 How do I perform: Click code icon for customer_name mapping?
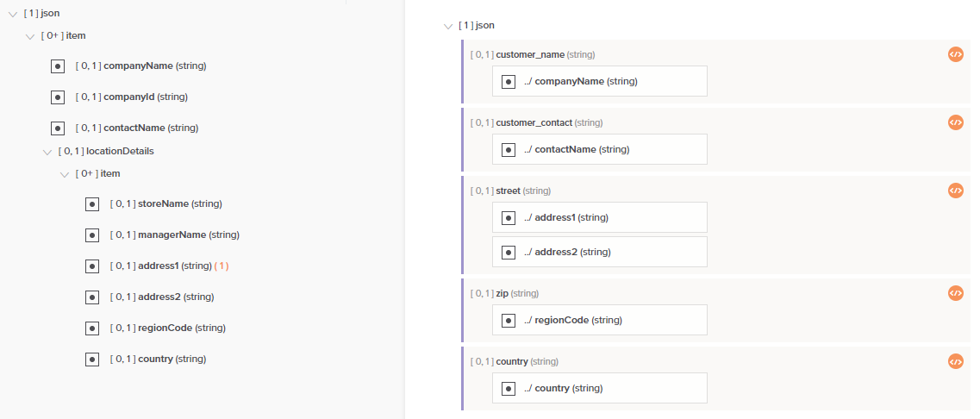955,54
